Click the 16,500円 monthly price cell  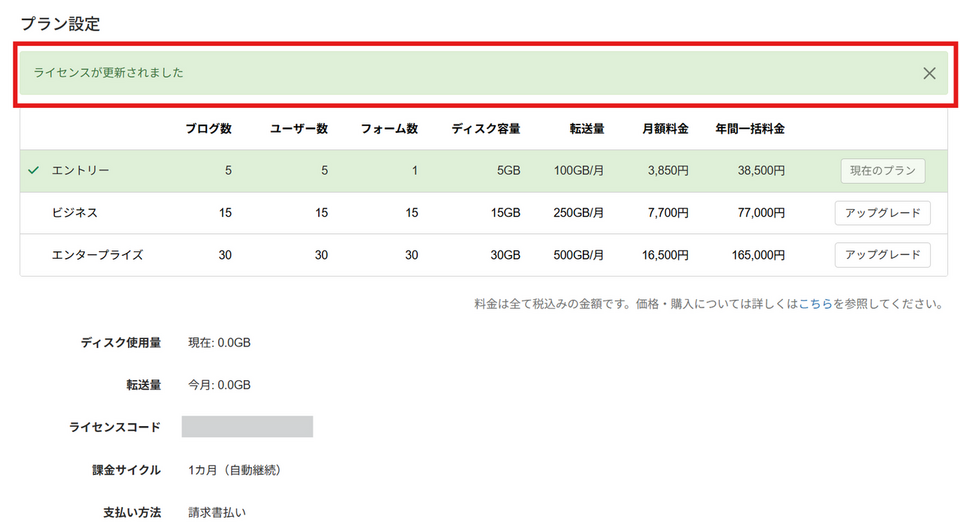pos(664,255)
